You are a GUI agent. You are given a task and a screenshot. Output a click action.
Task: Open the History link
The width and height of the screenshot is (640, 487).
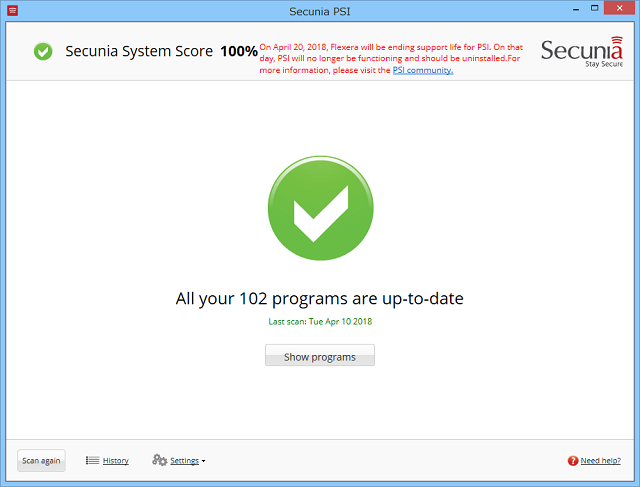click(116, 460)
